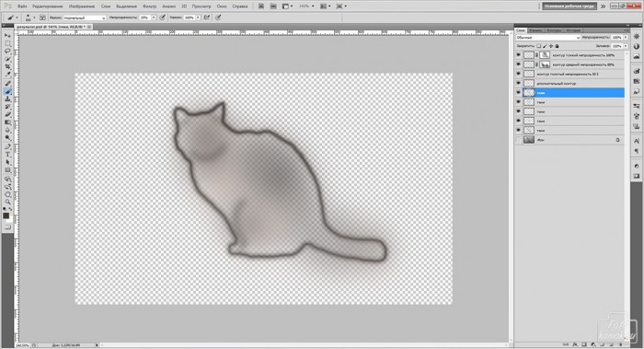The height and width of the screenshot is (349, 644).
Task: Open brush opacity slider arrow
Action: click(154, 17)
